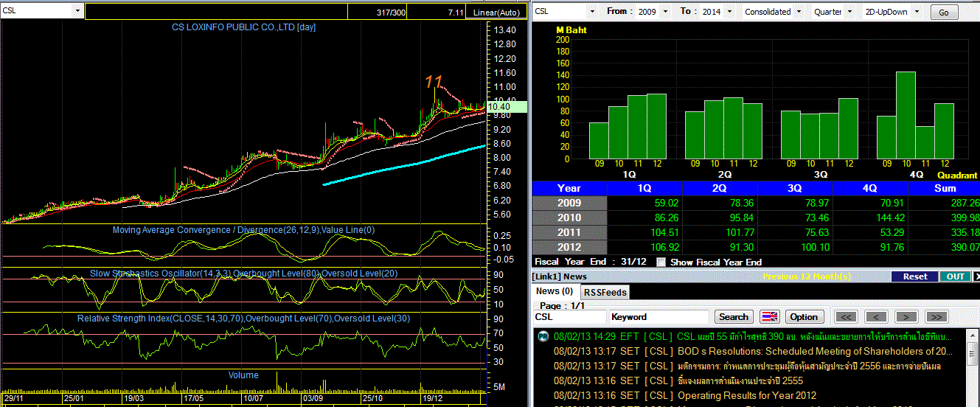The image size is (980, 407).
Task: Click the Keyword search input field
Action: click(x=659, y=316)
